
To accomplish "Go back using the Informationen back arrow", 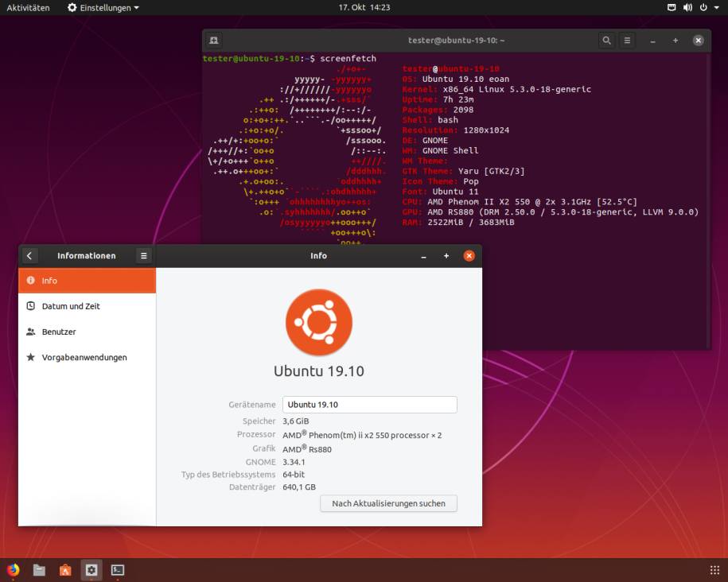I will pyautogui.click(x=29, y=255).
